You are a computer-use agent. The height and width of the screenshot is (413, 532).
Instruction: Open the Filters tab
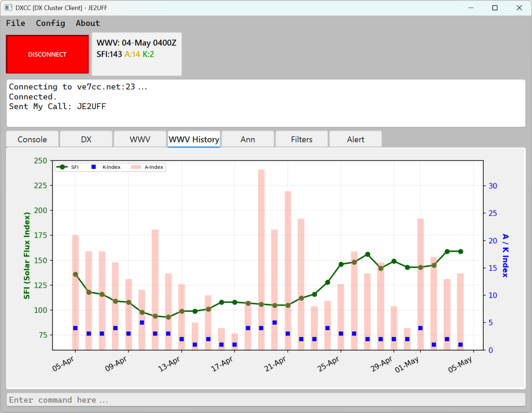click(x=302, y=139)
